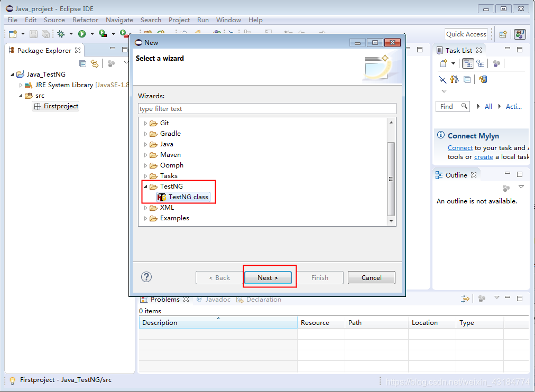Open the Project menu
The width and height of the screenshot is (535, 392).
click(x=179, y=20)
